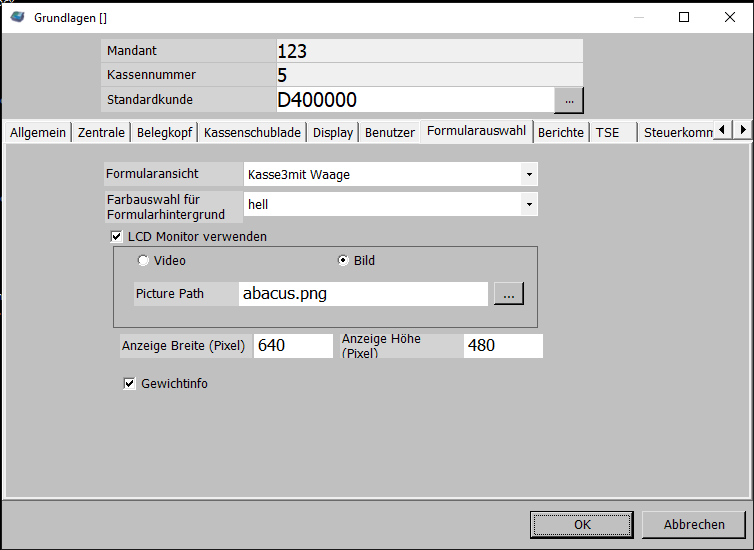Viewport: 754px width, 550px height.
Task: Switch to the Allgemein tab
Action: tap(38, 132)
